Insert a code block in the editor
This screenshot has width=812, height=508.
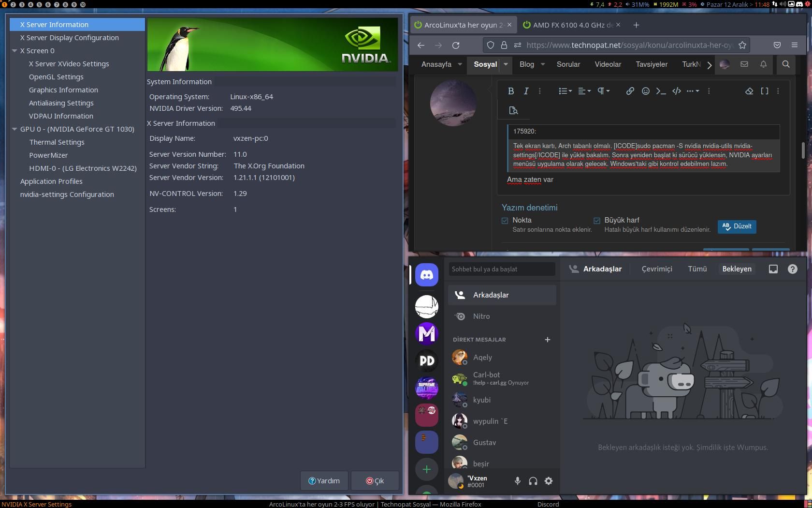click(x=677, y=91)
